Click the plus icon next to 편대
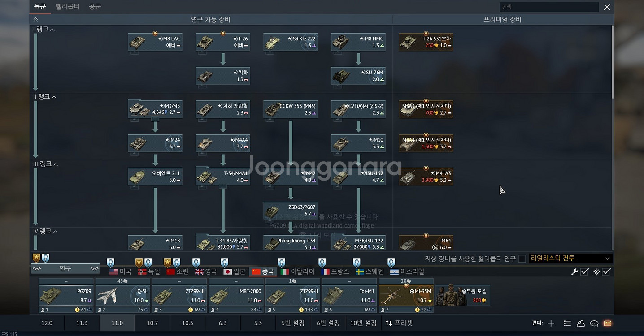 (551, 323)
